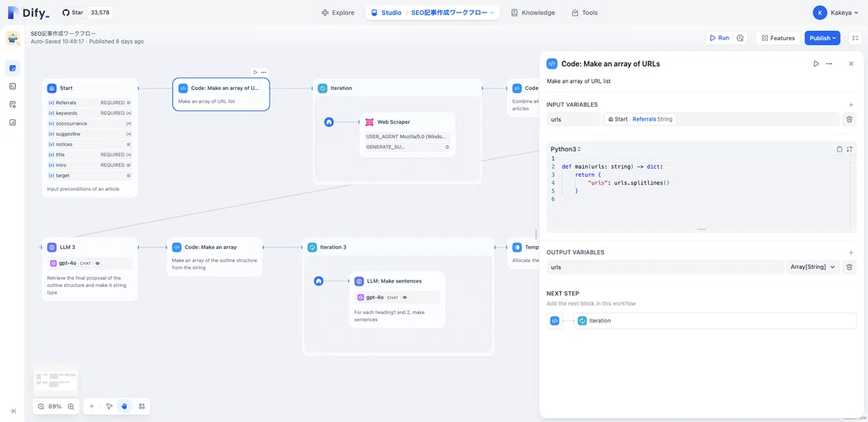Viewport: 868px width, 422px height.
Task: Toggle vision eye on LLM 3 node
Action: click(97, 263)
